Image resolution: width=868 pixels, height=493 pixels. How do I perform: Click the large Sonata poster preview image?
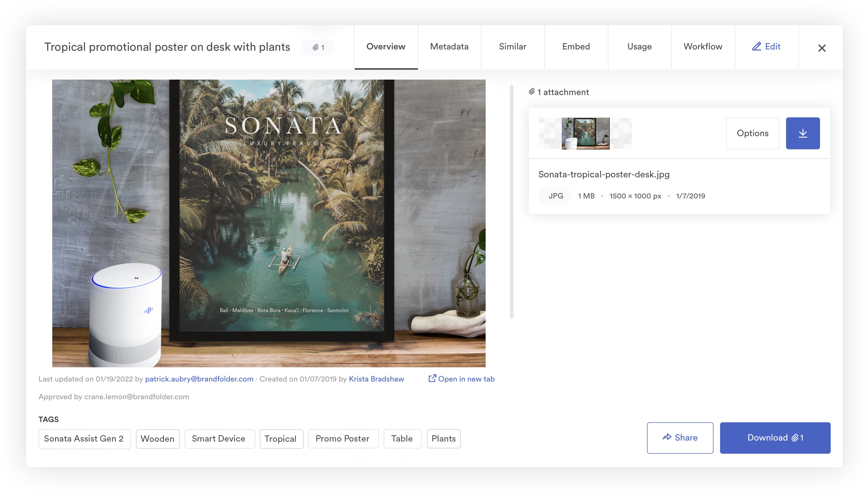(x=269, y=223)
